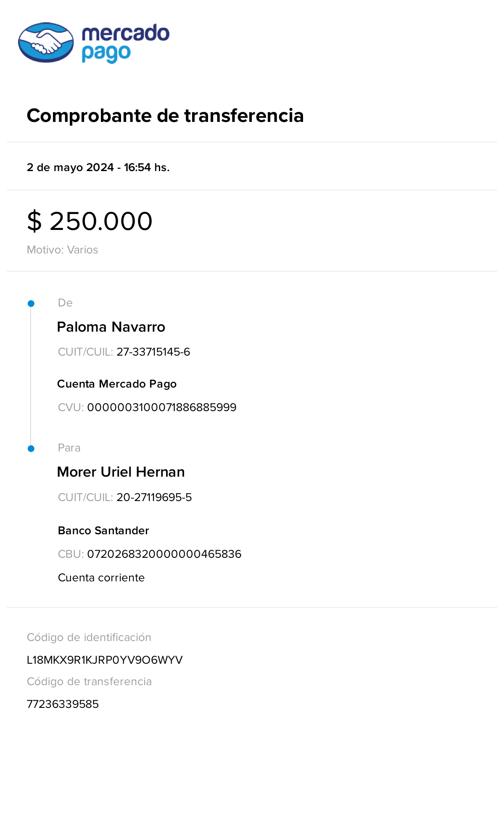Click the Cuenta corriente text
The image size is (504, 839).
101,578
